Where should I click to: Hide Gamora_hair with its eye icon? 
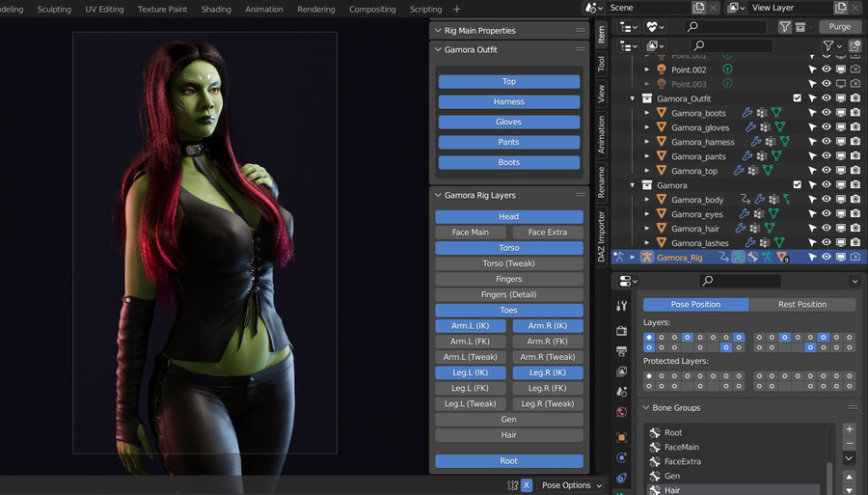(826, 228)
